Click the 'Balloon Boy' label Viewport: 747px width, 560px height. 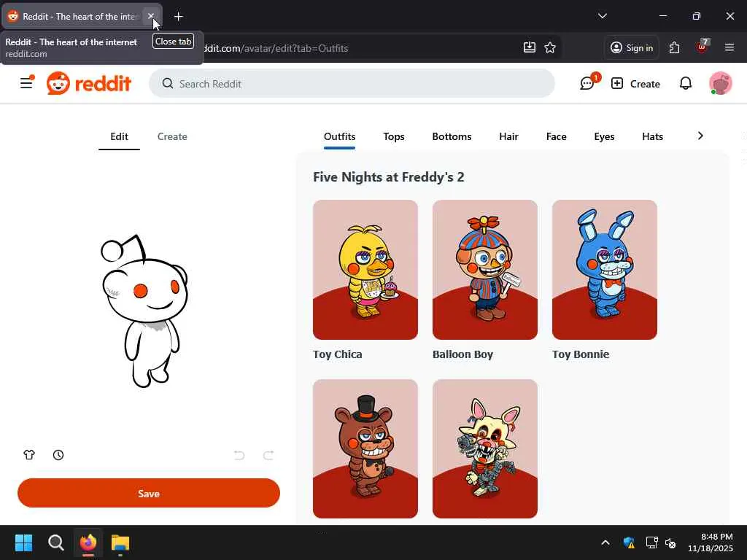[x=462, y=354]
